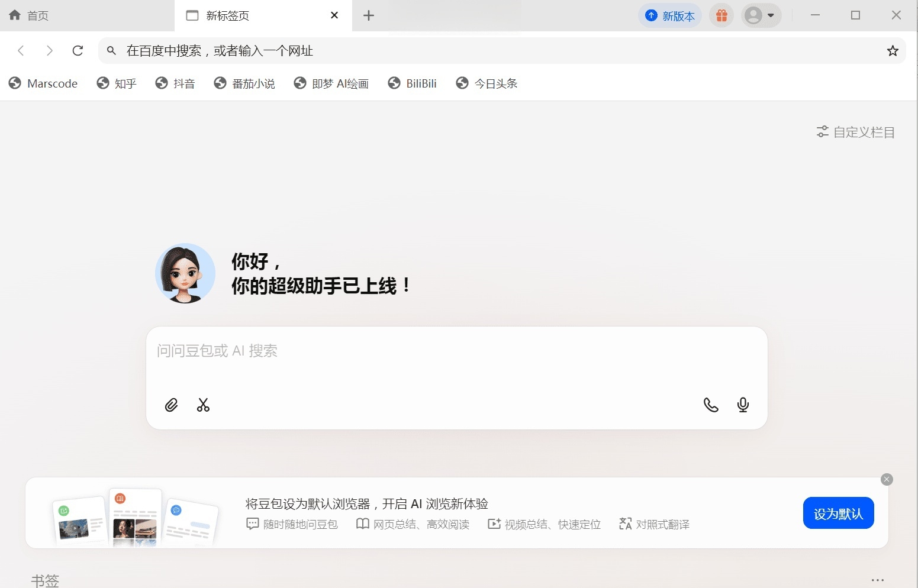Start a voice call with phone icon

tap(711, 405)
